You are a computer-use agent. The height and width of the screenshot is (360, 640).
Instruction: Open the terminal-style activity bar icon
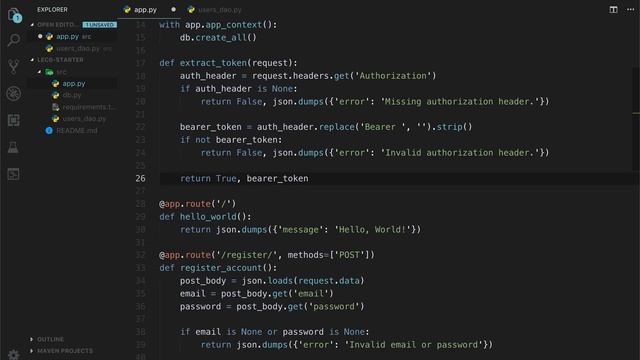13,174
